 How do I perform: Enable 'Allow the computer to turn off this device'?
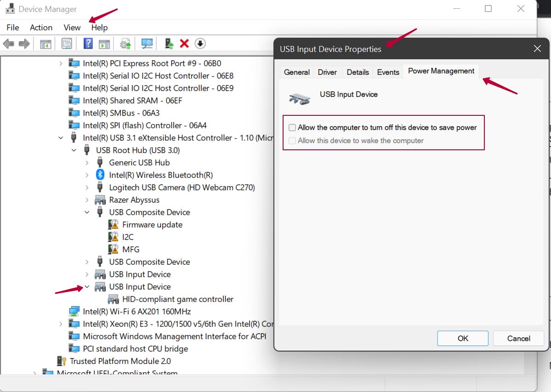click(x=292, y=127)
